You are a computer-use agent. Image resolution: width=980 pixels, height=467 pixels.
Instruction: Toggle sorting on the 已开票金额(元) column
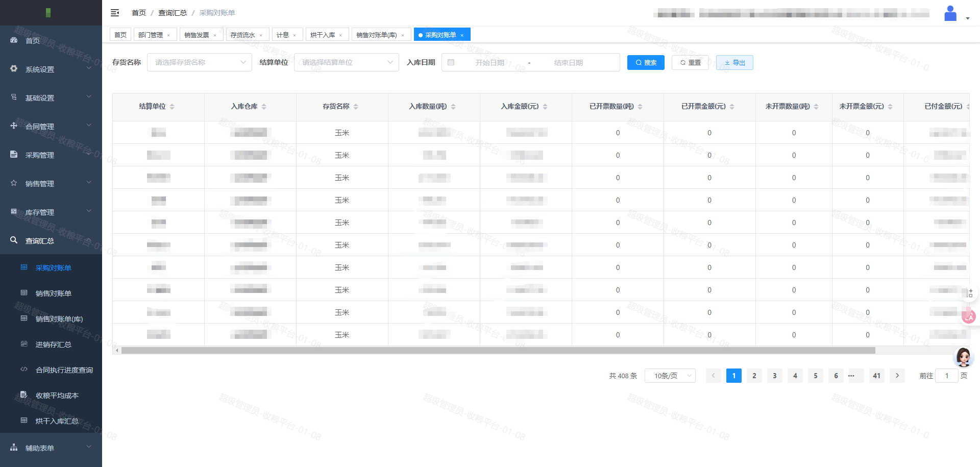tap(732, 107)
